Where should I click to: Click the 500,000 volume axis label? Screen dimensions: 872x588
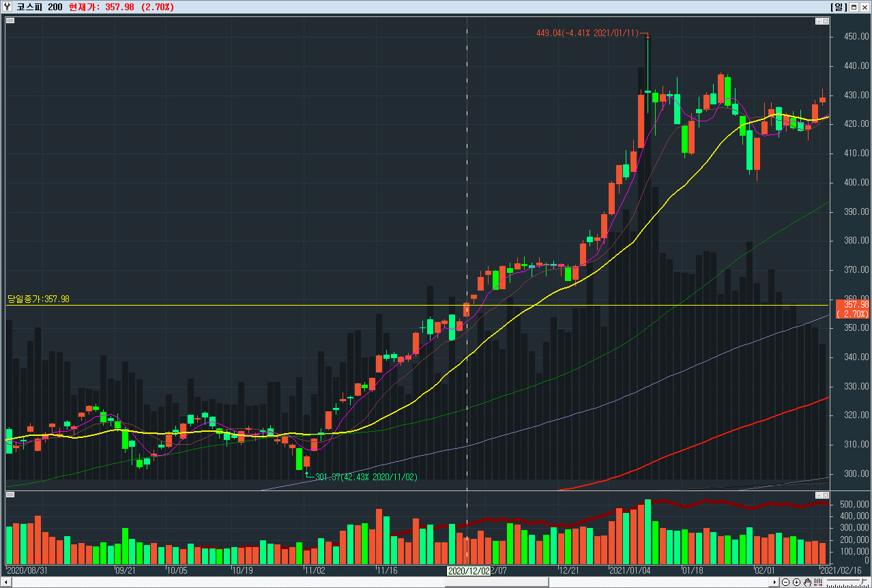855,505
